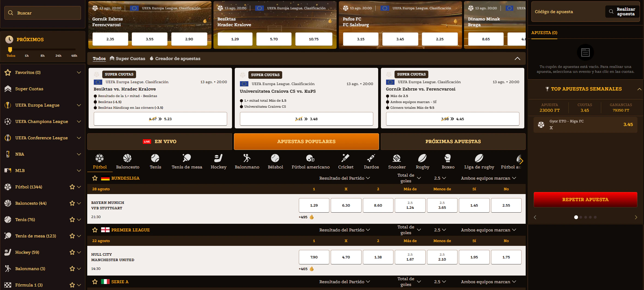Open Premier League Ambos equipos marcan dropdown
This screenshot has width=644, height=290.
(489, 230)
